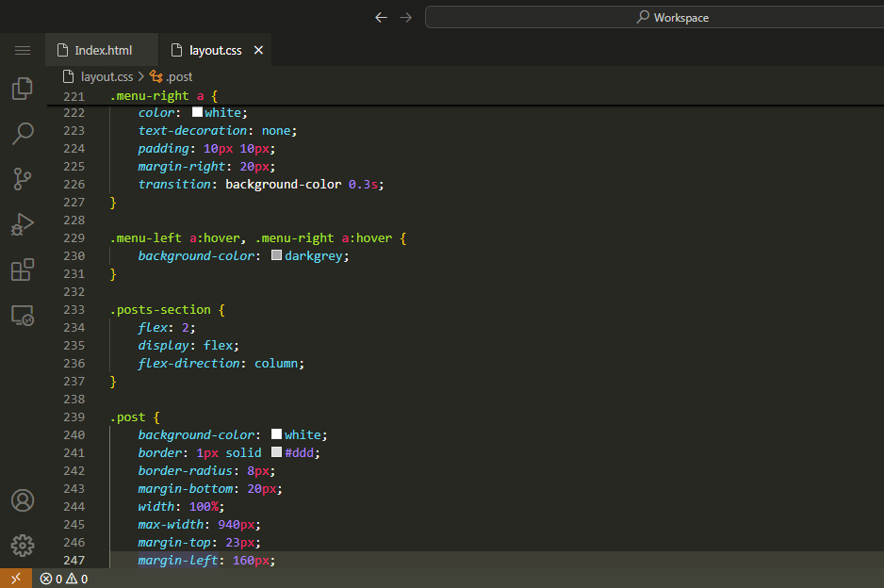The width and height of the screenshot is (884, 588).
Task: Switch to the Index.html tab
Action: pos(103,50)
